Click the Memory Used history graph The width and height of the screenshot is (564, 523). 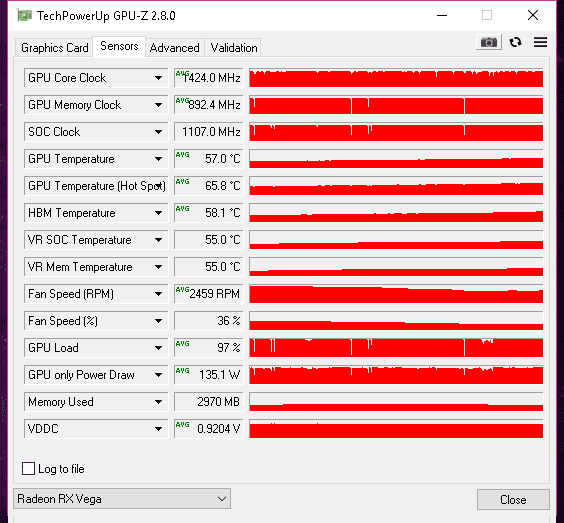click(x=396, y=401)
